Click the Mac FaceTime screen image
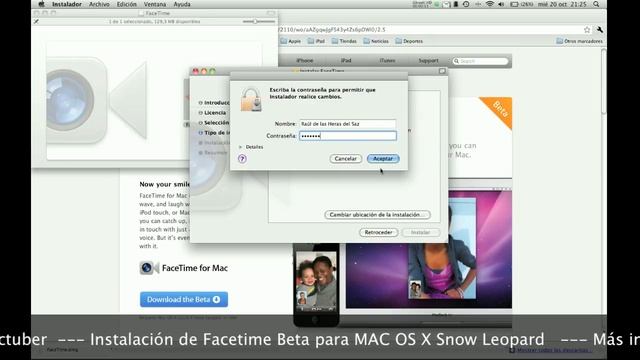The height and width of the screenshot is (360, 640). [429, 249]
